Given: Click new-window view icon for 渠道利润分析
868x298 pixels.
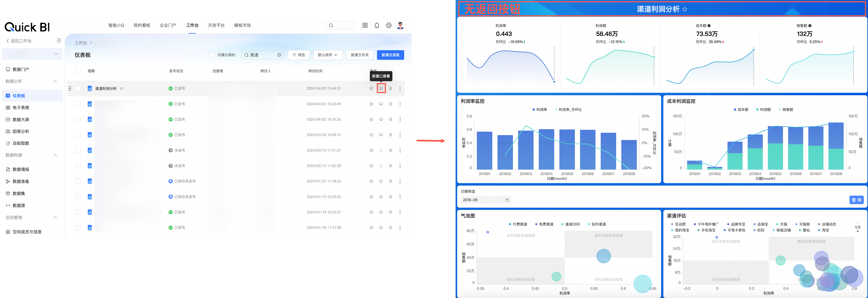Looking at the screenshot, I should click(x=381, y=88).
